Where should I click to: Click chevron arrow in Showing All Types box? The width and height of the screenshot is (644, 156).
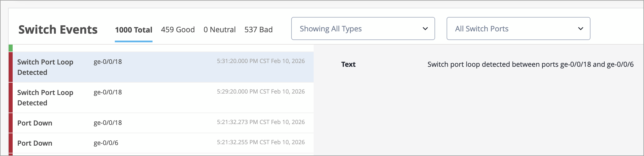[x=425, y=29]
